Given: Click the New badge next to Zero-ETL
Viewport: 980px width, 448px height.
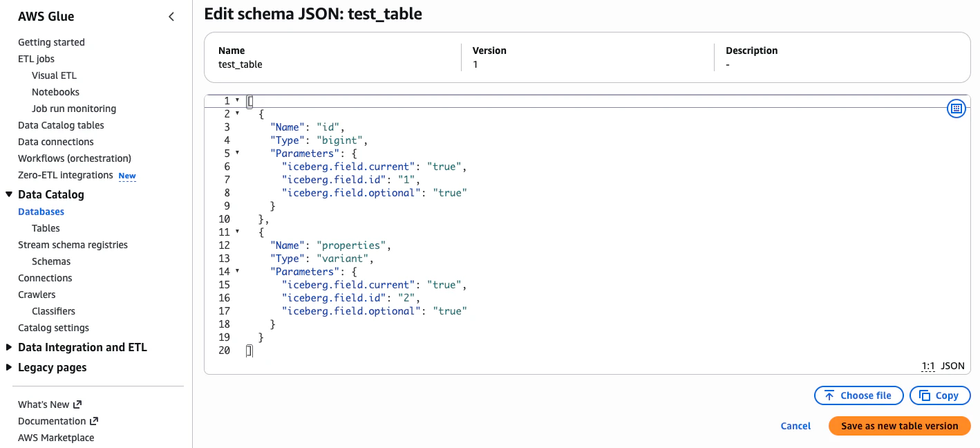Looking at the screenshot, I should point(127,176).
